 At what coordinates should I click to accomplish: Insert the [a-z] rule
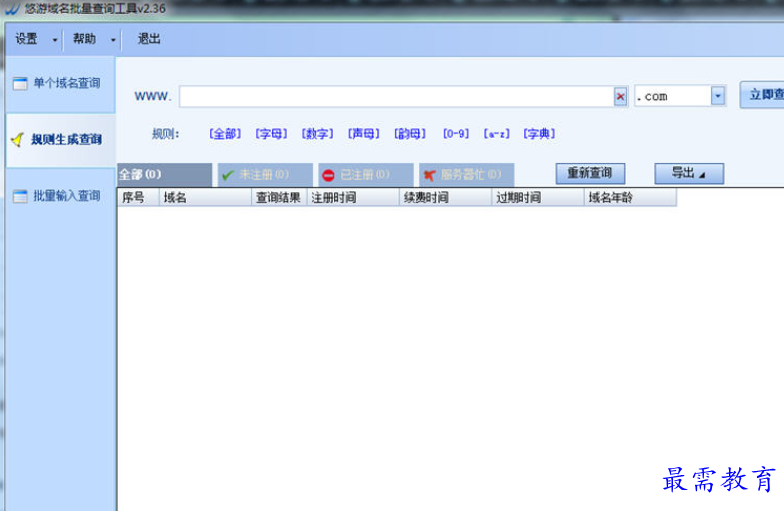[496, 134]
